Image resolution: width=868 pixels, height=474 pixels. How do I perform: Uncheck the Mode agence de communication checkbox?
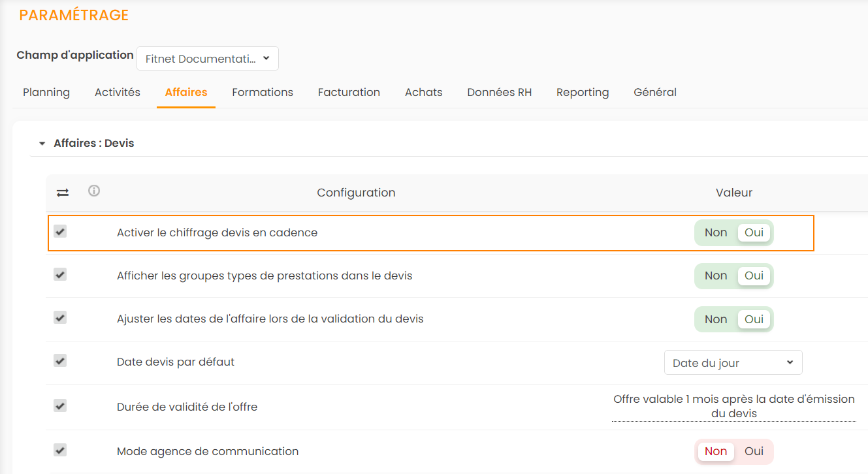[x=60, y=450]
